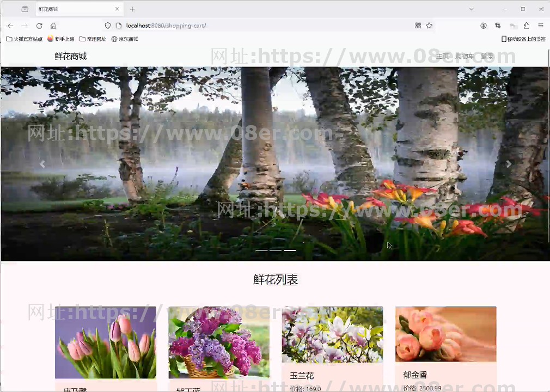
Task: Open the 郁金香 product image
Action: pyautogui.click(x=446, y=334)
